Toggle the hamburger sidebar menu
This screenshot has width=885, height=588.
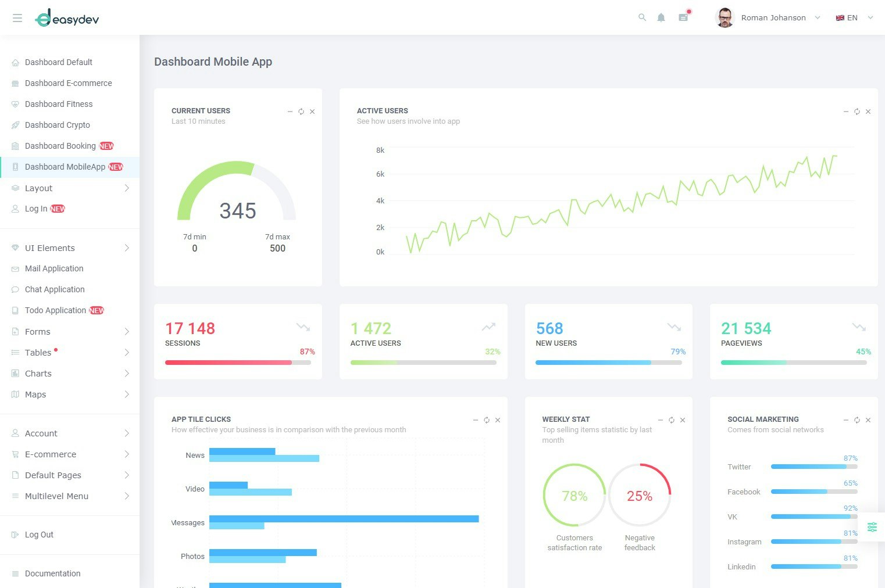[17, 18]
